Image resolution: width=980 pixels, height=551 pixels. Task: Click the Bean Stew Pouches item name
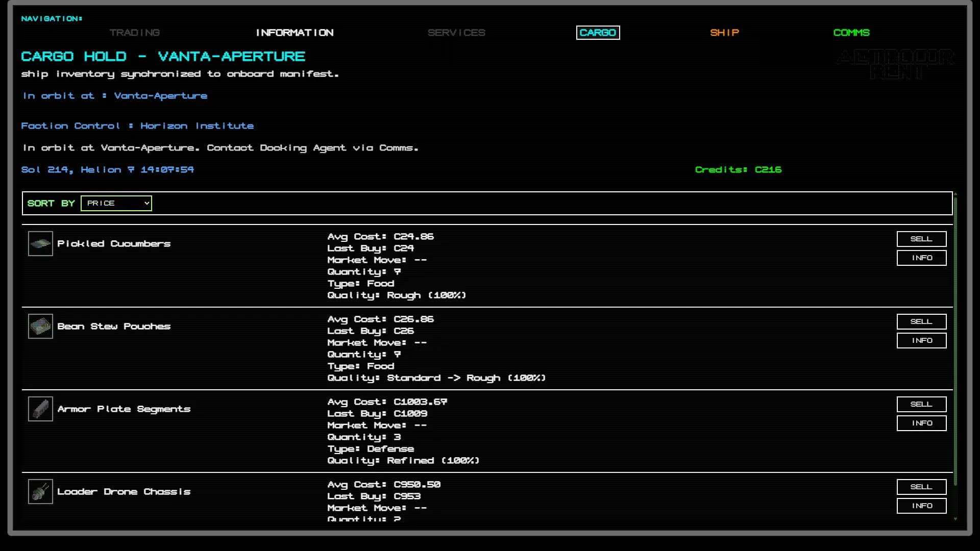(114, 327)
